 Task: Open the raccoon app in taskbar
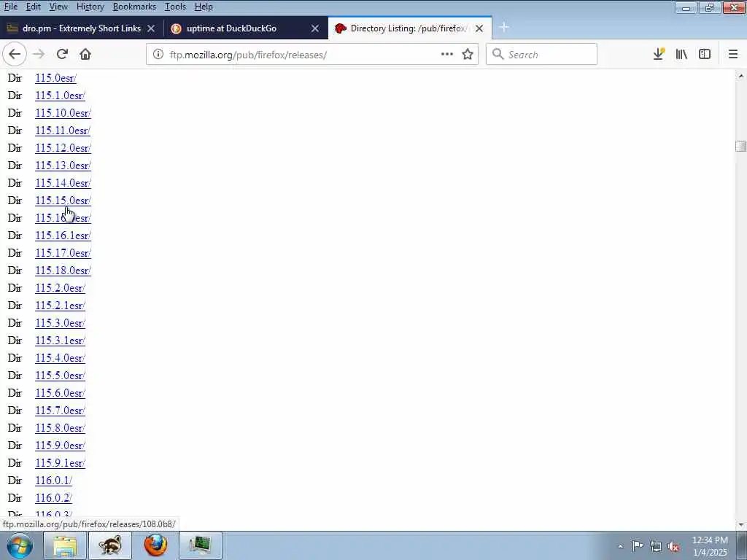[x=110, y=545]
